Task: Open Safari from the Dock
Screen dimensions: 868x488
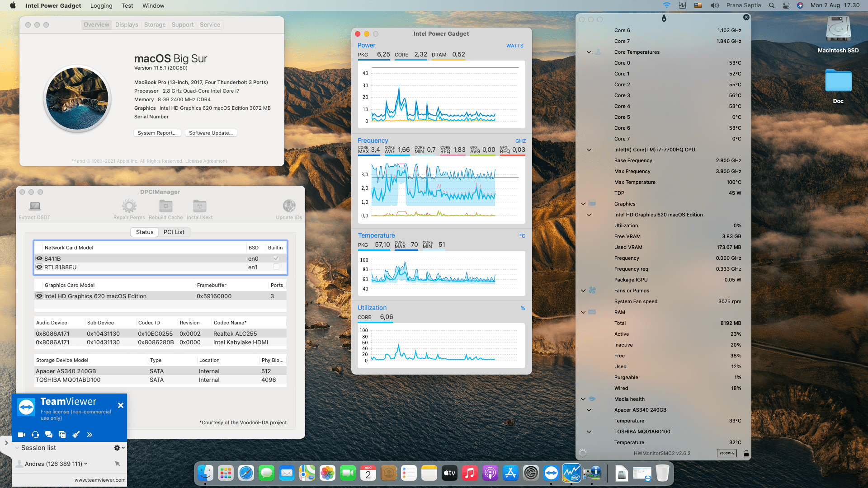Action: (x=246, y=473)
